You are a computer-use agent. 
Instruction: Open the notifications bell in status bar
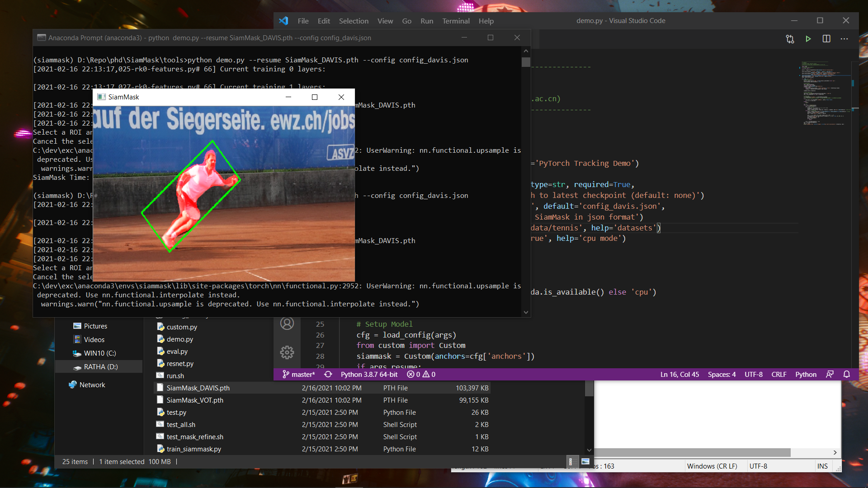pos(847,374)
